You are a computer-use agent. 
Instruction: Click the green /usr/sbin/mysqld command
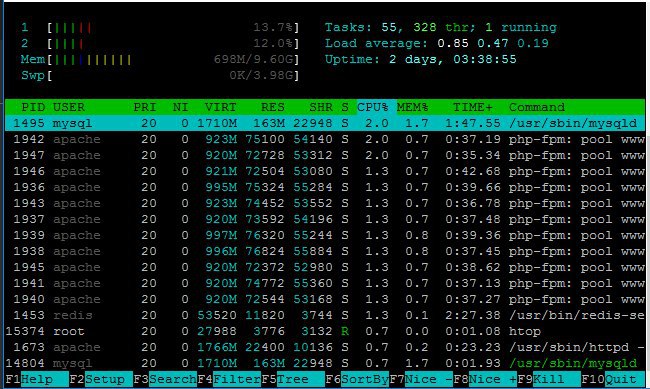573,363
